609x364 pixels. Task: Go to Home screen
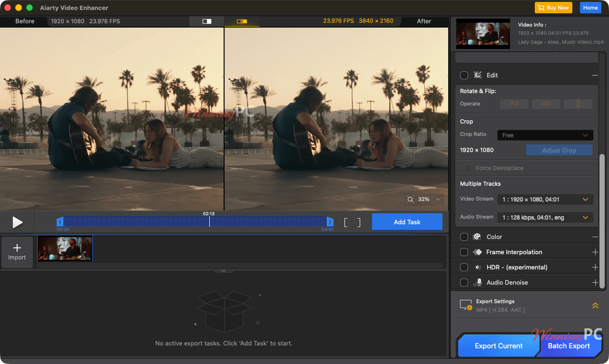tap(590, 8)
